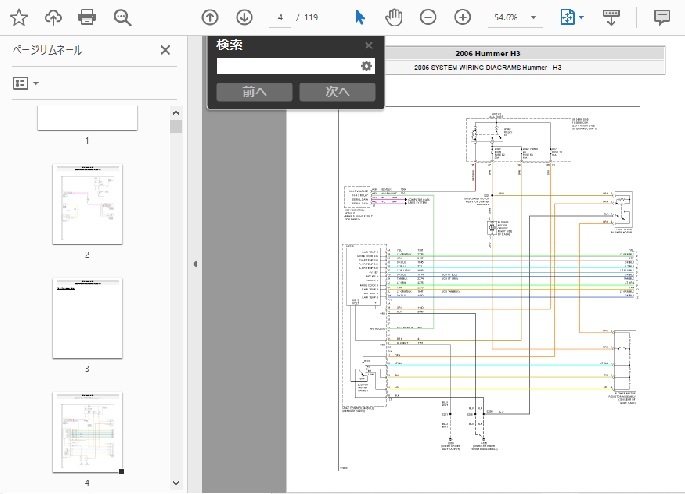
Task: Select page 2 thumbnail
Action: coord(87,204)
